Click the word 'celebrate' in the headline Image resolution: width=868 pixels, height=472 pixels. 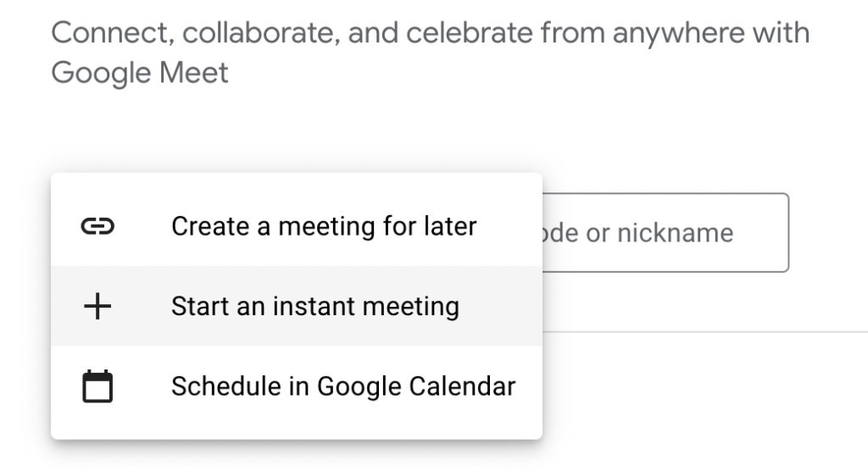(x=470, y=33)
